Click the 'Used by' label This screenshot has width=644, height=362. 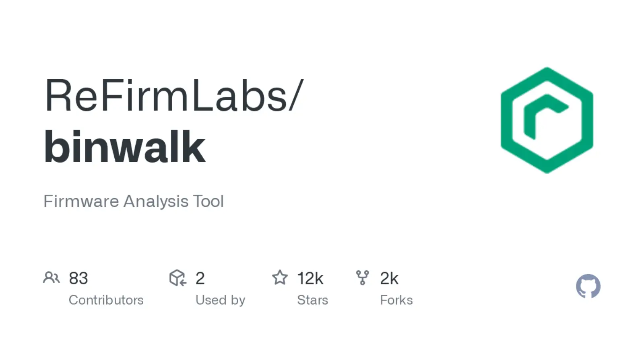[220, 300]
